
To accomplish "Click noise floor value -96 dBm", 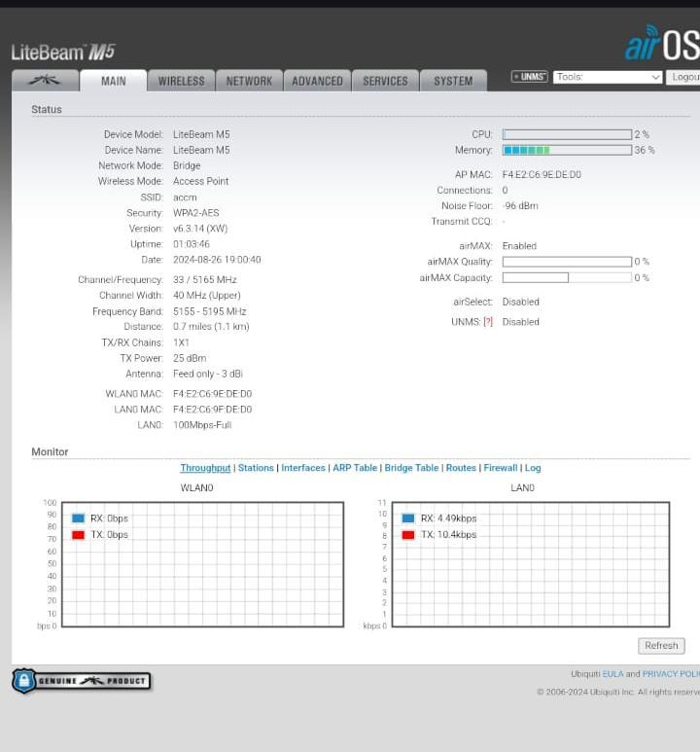I will (x=520, y=205).
